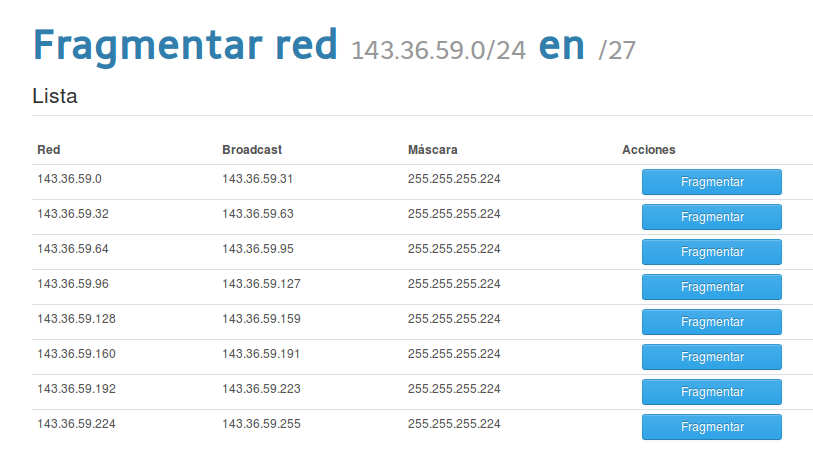Screen dimensions: 813x457
Task: Click the 143.36.59.0/24 network in the title
Action: coord(438,50)
